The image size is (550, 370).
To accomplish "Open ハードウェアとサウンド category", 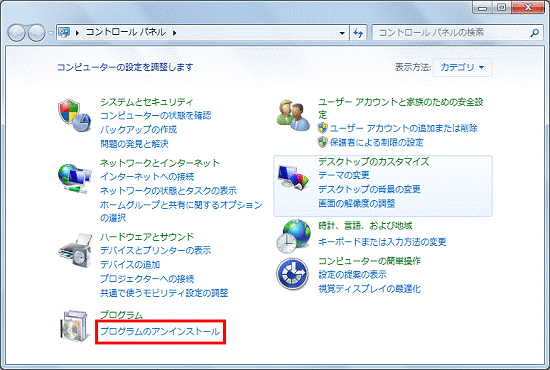I will [147, 237].
